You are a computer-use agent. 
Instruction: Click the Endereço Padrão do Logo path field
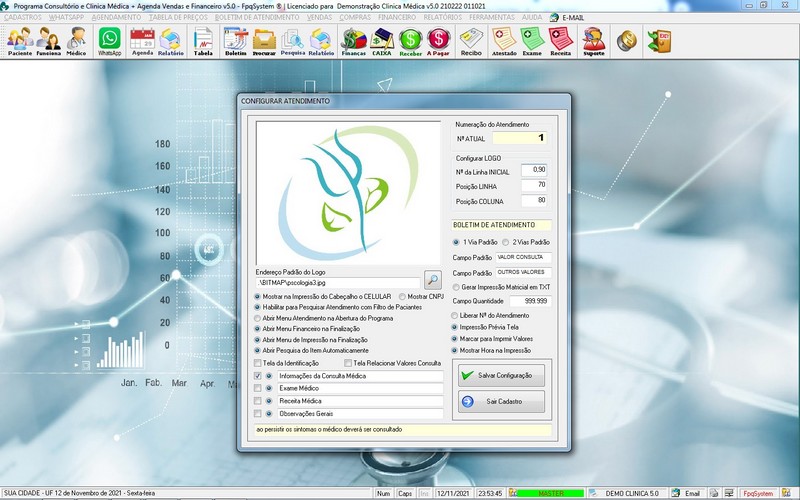338,282
